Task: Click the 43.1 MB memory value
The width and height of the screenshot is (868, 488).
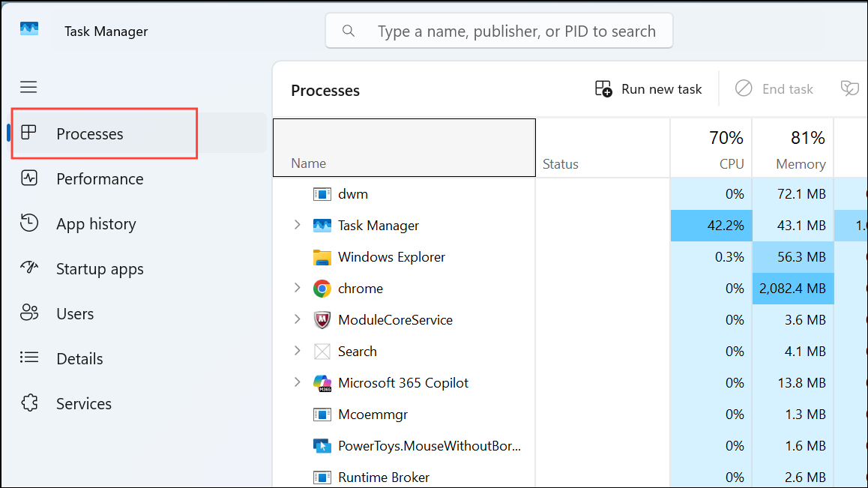Action: pos(801,226)
